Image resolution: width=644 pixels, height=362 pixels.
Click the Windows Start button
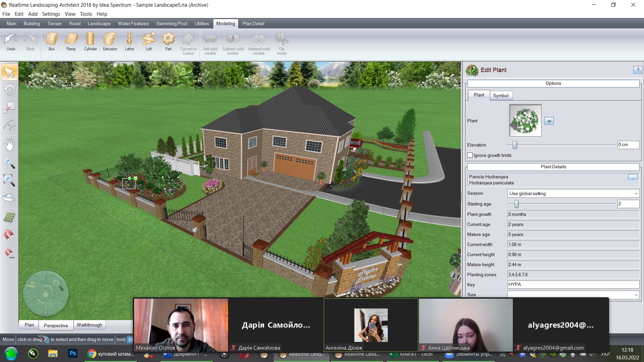[x=11, y=354]
